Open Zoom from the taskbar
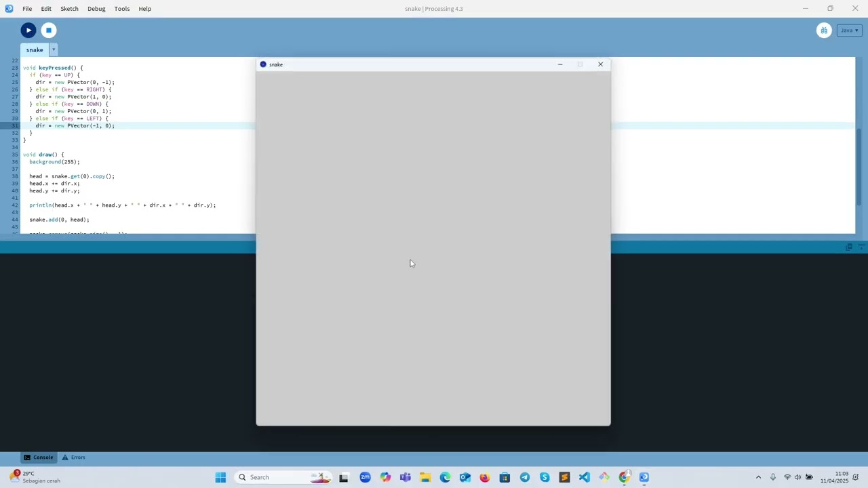868x488 pixels. 365,477
